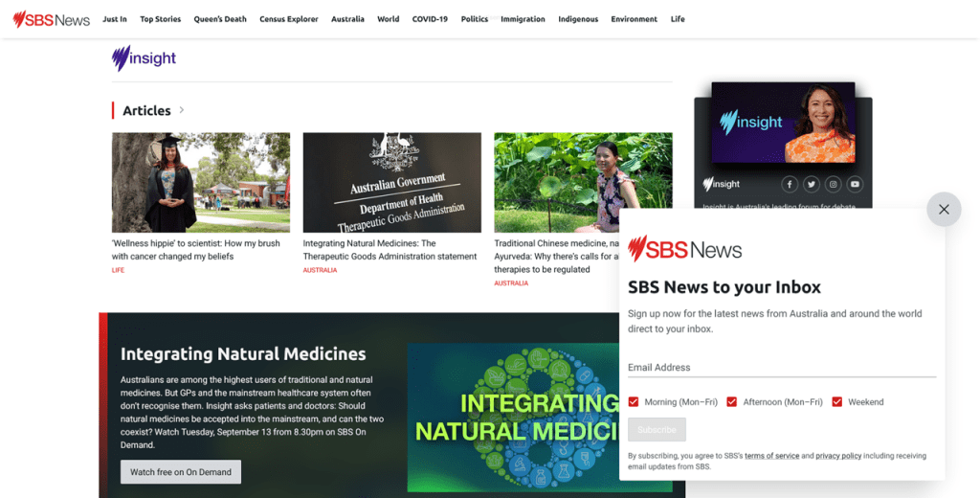Screen dimensions: 980x498
Task: Toggle the Weekend newsletter checkbox
Action: (x=837, y=402)
